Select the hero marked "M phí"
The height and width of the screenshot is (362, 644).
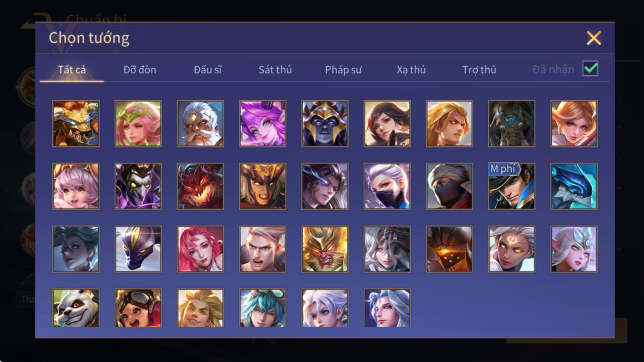pos(512,187)
